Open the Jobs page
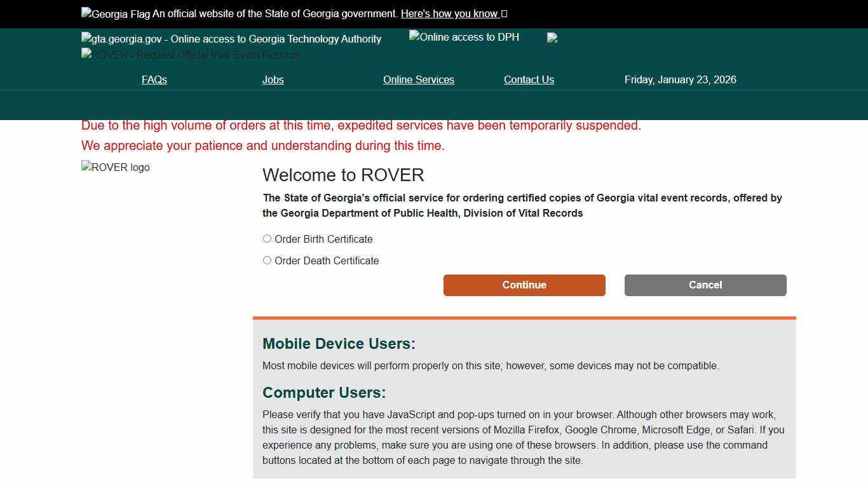The width and height of the screenshot is (868, 488). [273, 79]
